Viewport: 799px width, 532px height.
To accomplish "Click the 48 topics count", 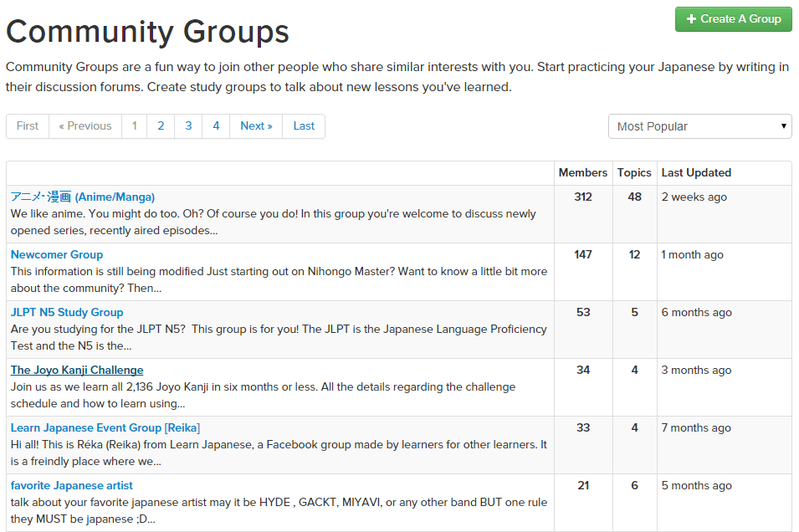I will click(x=634, y=197).
